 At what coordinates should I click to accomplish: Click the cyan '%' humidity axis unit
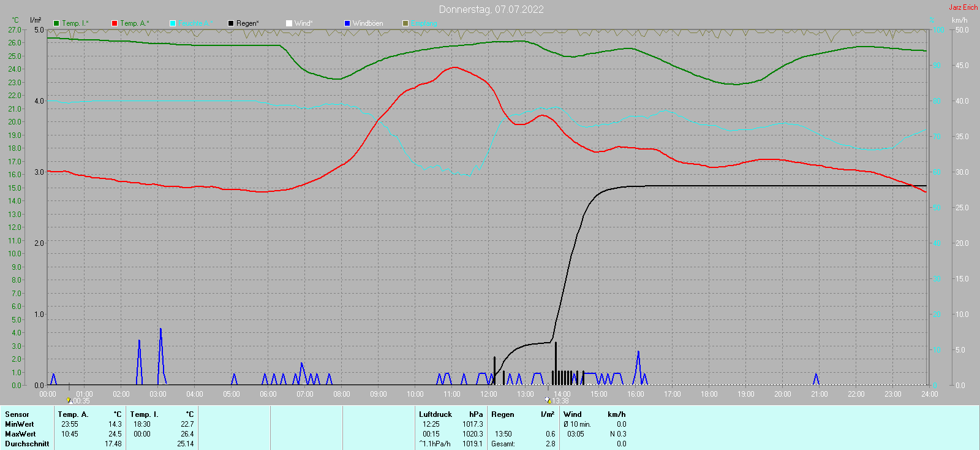click(x=932, y=20)
